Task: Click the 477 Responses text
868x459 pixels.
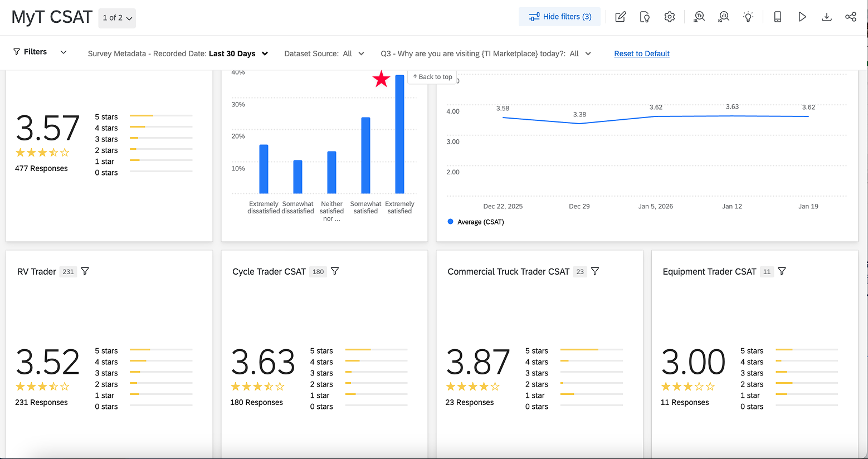Action: pyautogui.click(x=41, y=169)
